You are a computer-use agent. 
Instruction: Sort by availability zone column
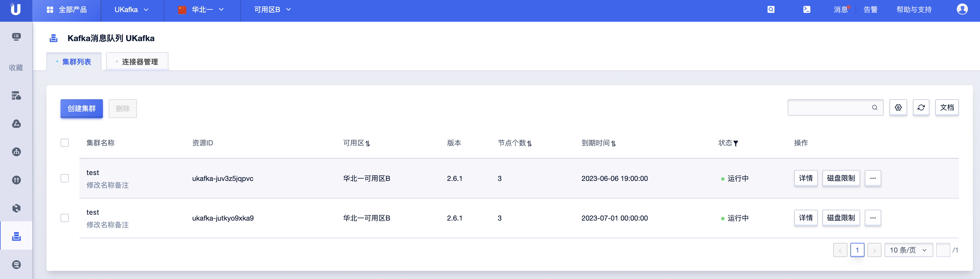tap(368, 143)
